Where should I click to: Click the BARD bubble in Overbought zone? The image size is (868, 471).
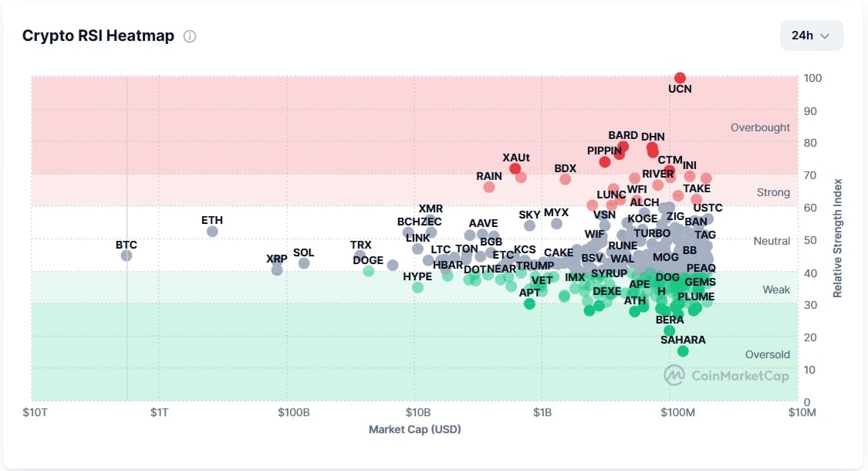[x=623, y=145]
